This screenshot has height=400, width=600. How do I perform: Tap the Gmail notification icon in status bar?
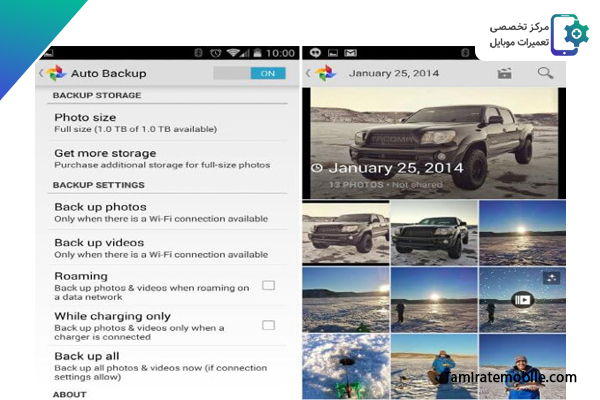[x=350, y=53]
